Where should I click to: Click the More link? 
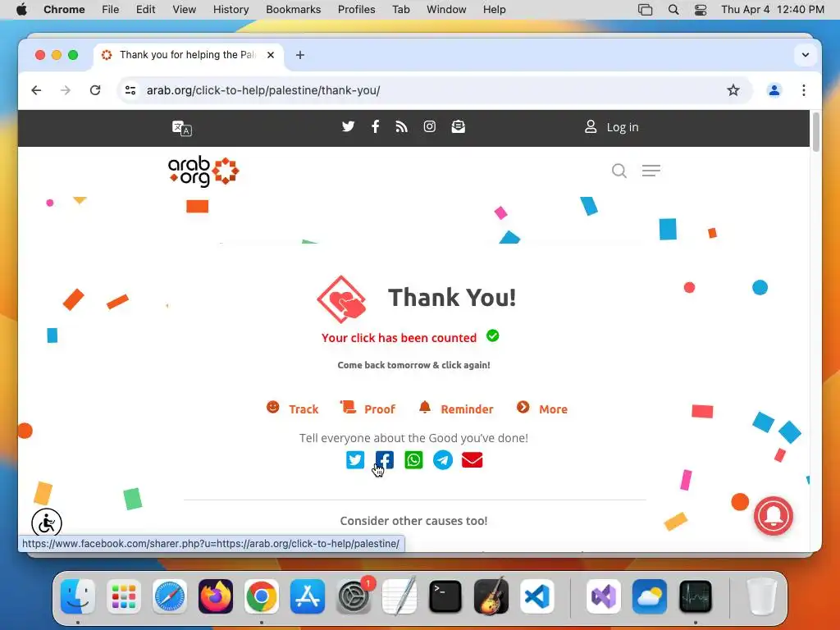[541, 409]
